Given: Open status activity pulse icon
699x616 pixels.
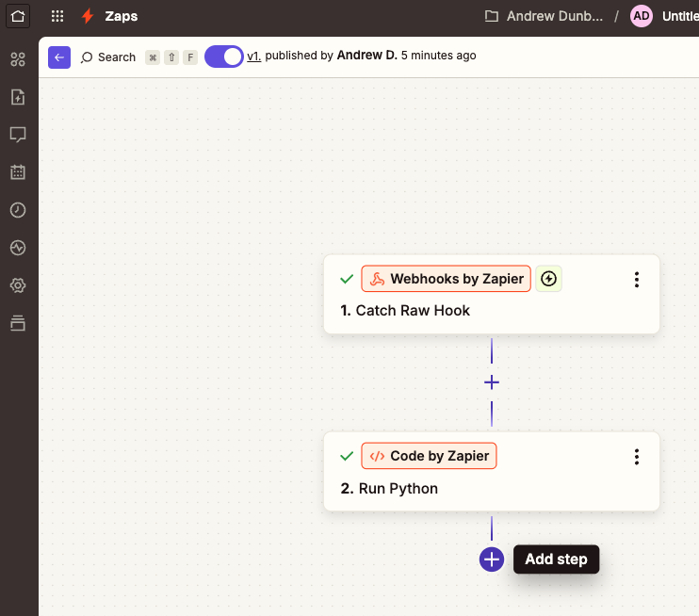Looking at the screenshot, I should coord(18,248).
